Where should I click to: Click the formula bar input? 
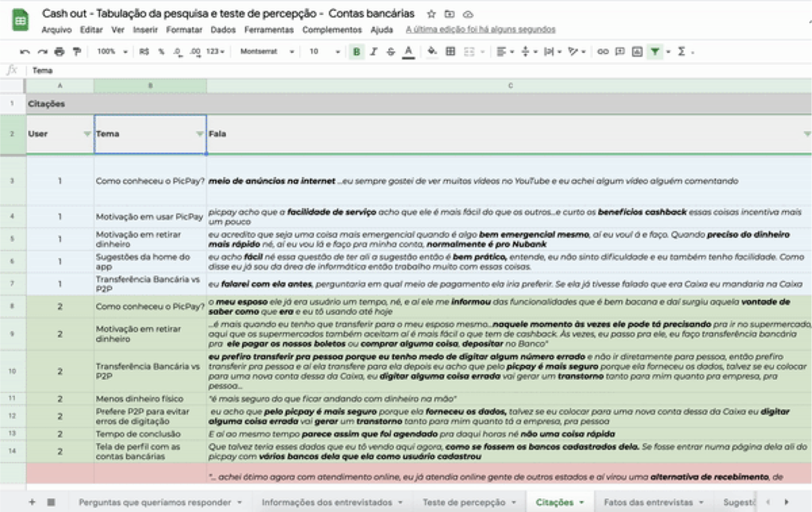[x=420, y=70]
